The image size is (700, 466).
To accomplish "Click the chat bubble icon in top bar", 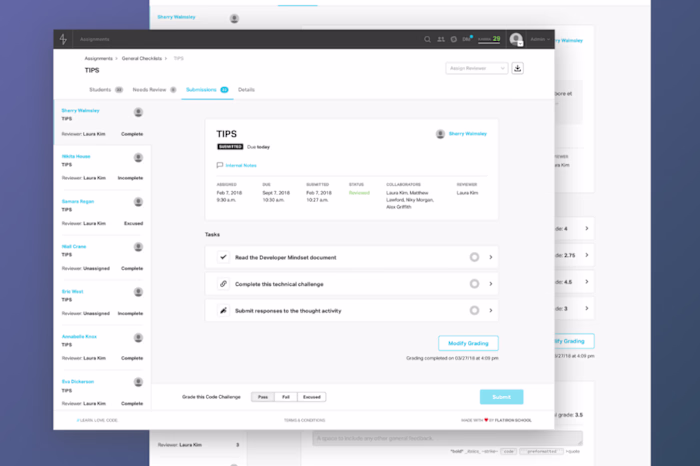I will click(x=454, y=39).
